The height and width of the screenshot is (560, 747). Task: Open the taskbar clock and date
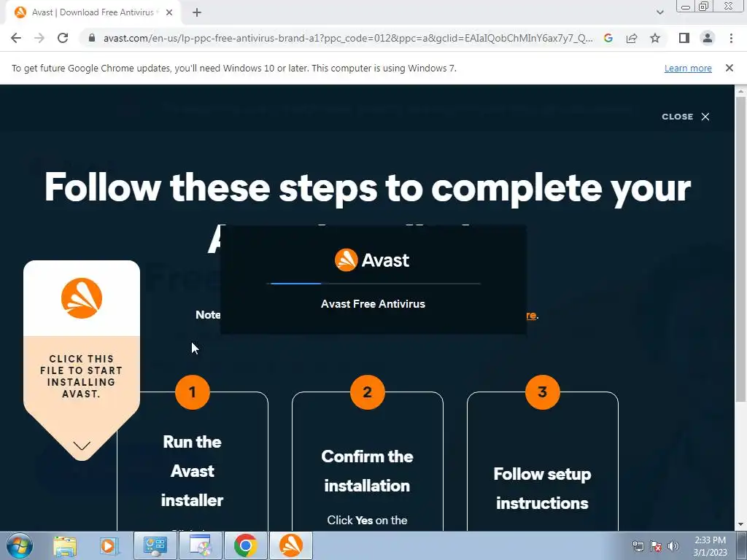pos(711,546)
